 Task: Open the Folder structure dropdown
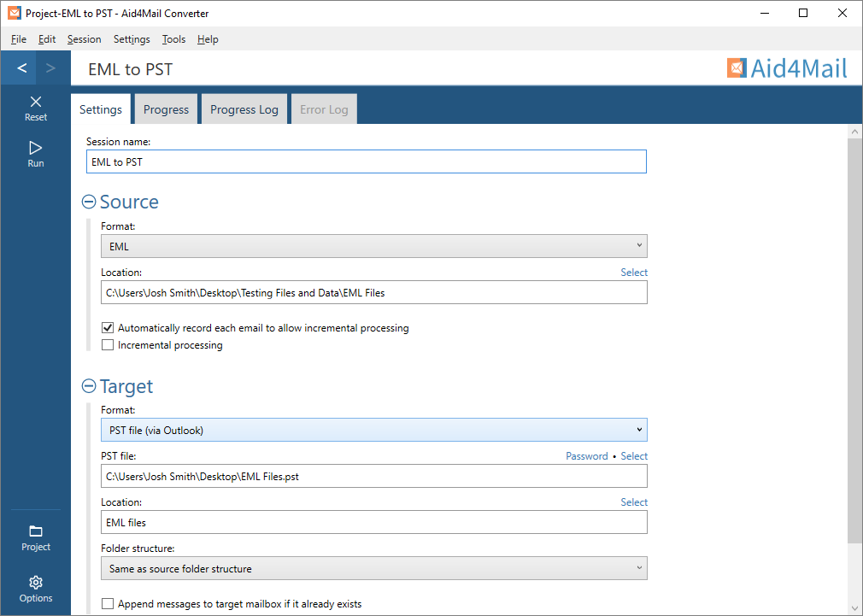coord(373,568)
